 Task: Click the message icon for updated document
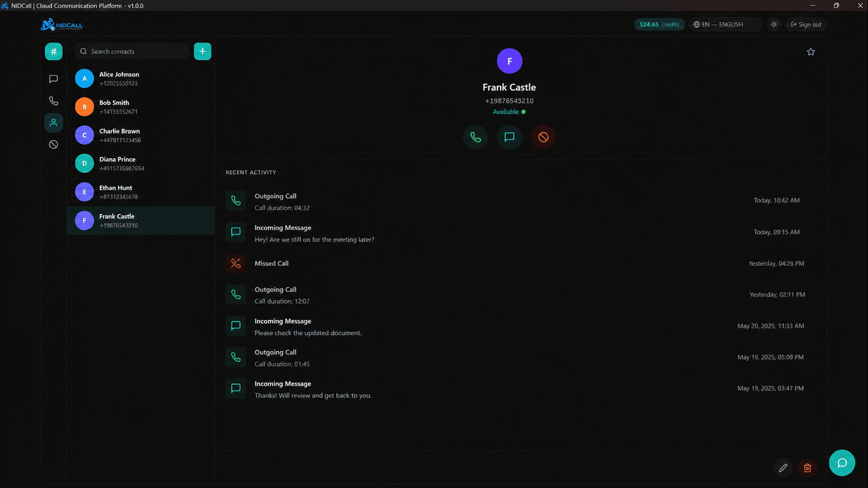click(x=236, y=326)
